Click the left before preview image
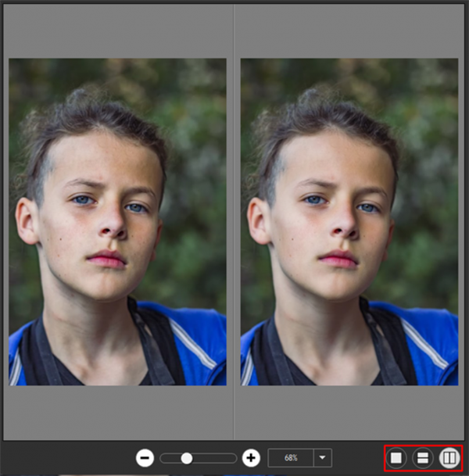Viewport: 469px width, 476px height. point(117,222)
